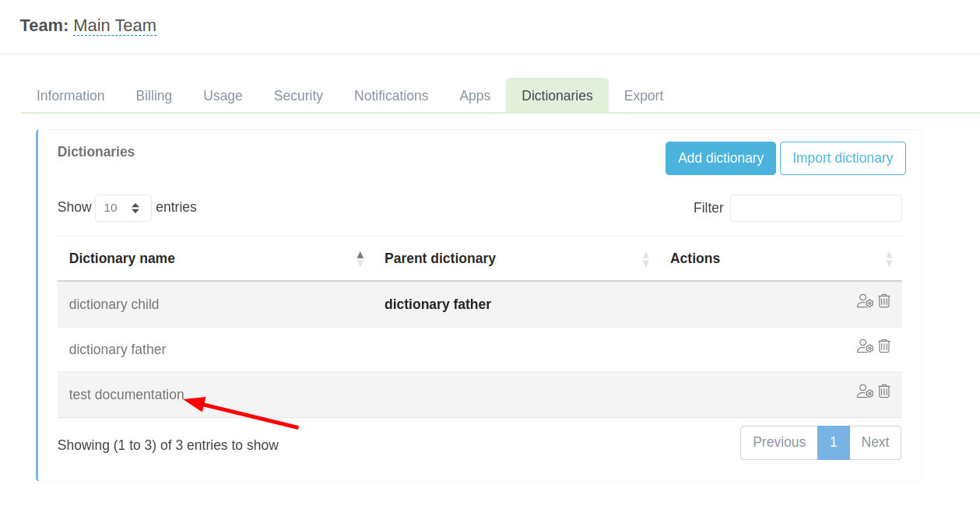Open the Show entries count dropdown

click(123, 208)
